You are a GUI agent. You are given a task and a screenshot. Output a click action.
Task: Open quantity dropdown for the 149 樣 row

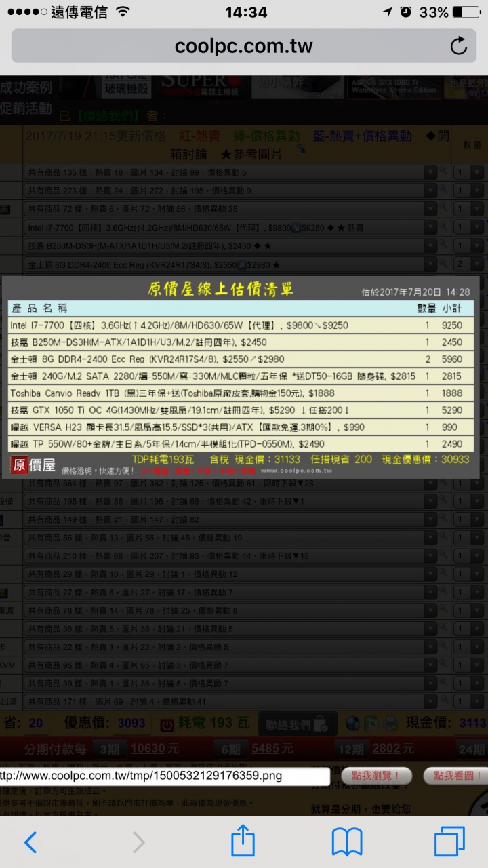(x=468, y=519)
